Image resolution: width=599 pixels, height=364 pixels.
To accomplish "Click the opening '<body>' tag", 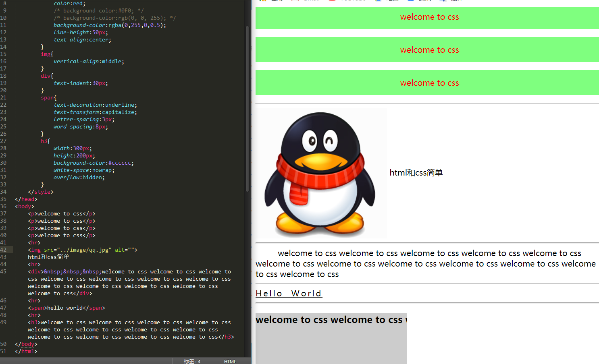I will point(25,207).
